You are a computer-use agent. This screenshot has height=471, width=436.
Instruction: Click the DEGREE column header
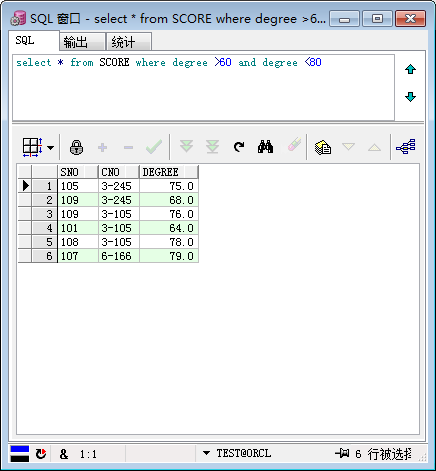(x=169, y=172)
